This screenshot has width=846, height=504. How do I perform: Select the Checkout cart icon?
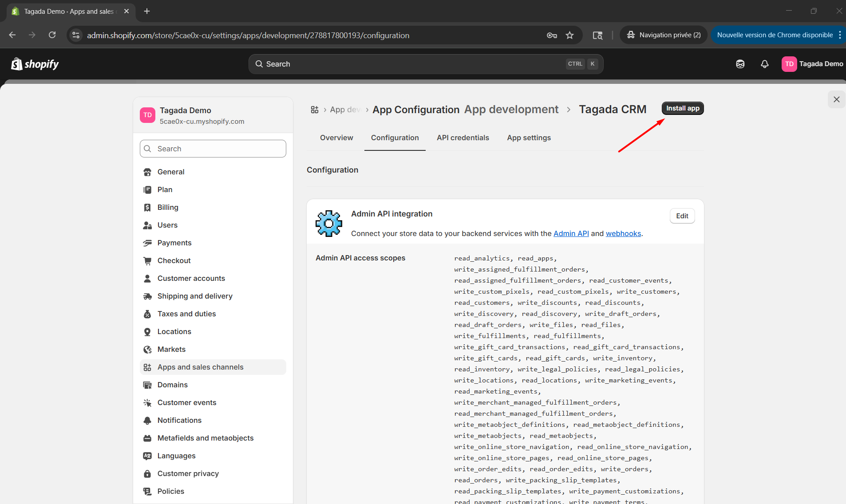[147, 261]
